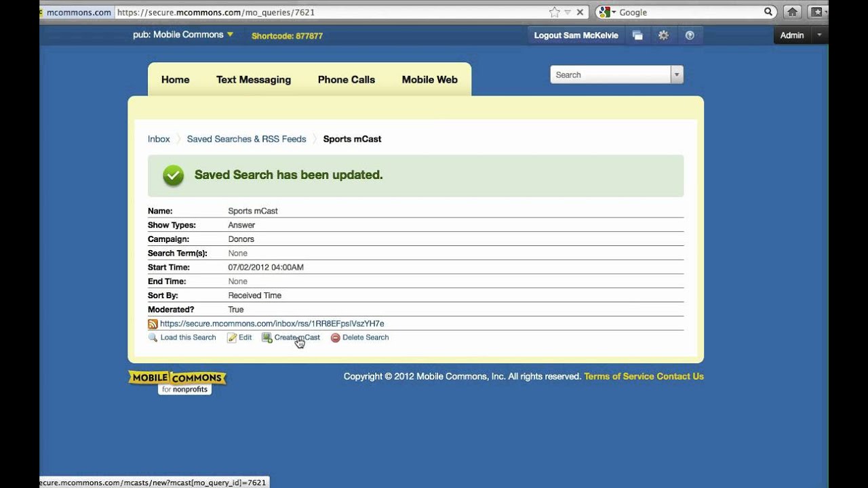
Task: Expand the Admin menu arrow
Action: pyautogui.click(x=818, y=35)
